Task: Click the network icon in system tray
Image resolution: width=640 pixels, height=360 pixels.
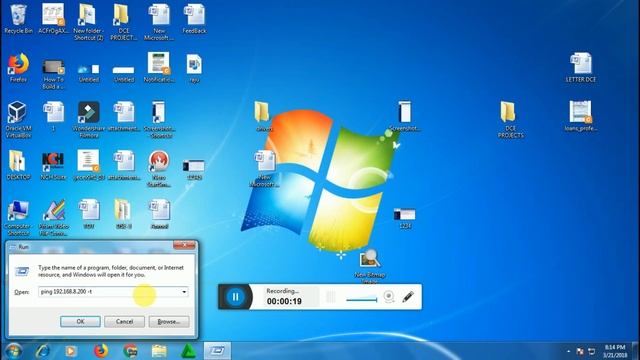Action: (591, 351)
